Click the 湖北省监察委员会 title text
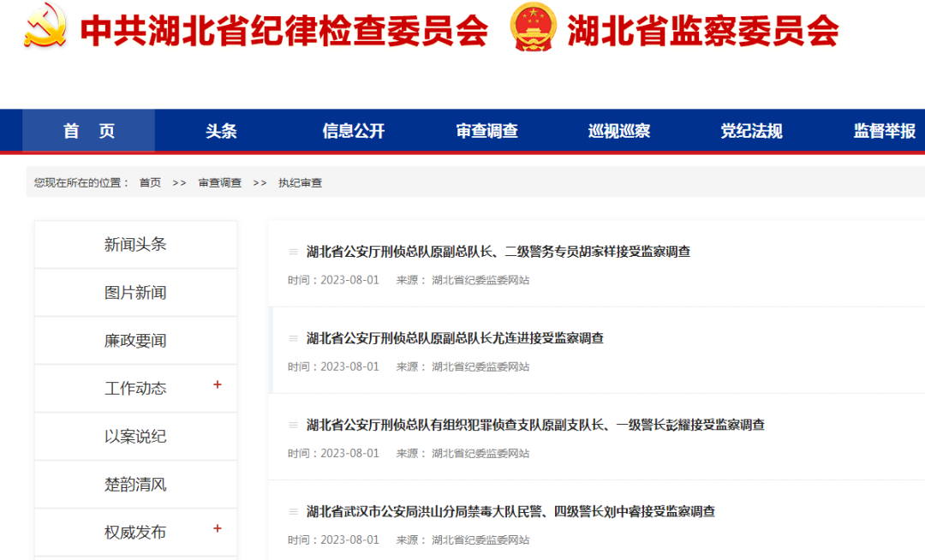Viewport: 925px width, 560px height. pos(702,30)
